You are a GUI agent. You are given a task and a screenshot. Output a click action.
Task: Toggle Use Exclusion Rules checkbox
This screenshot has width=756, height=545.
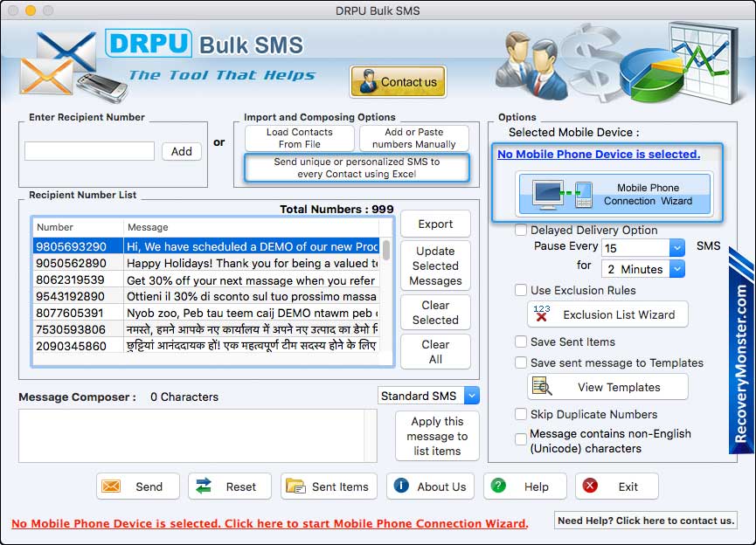click(x=521, y=290)
